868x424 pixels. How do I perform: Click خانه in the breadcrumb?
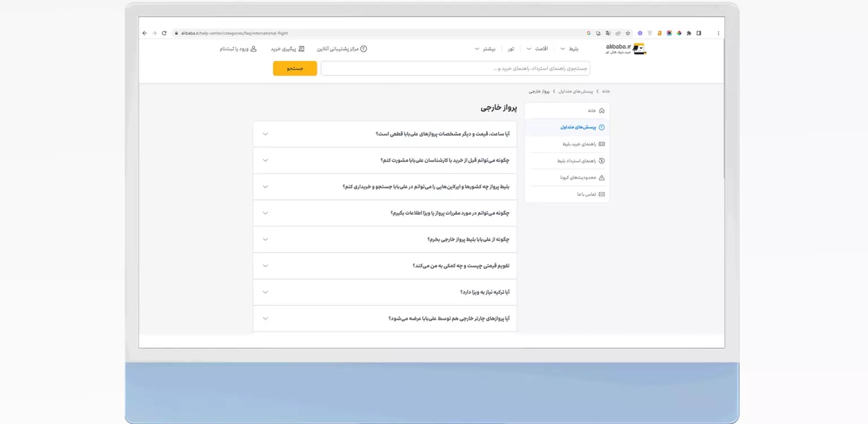tap(606, 91)
